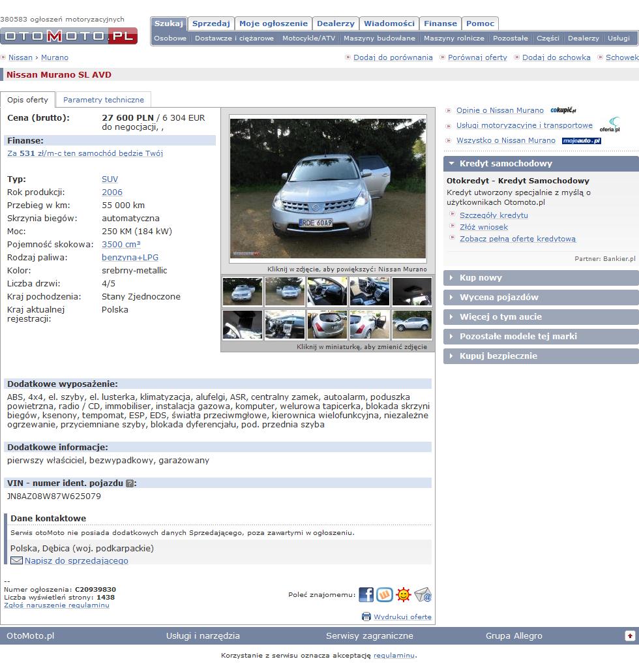639x672 pixels.
Task: Select the first thumbnail in the top row
Action: (x=243, y=292)
